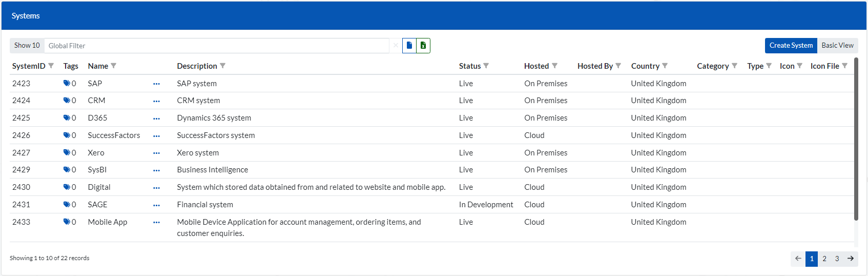Go to next page using right arrow
868x276 pixels.
tap(851, 259)
